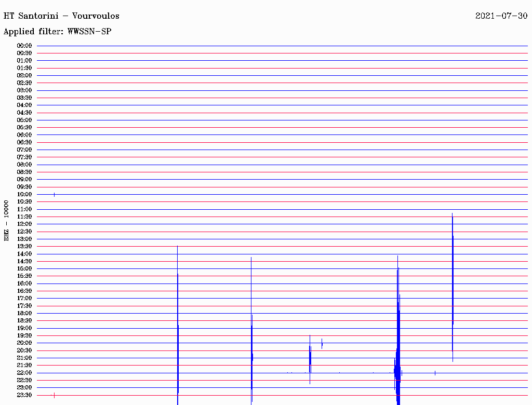Click the 18:00 time label

[24, 314]
